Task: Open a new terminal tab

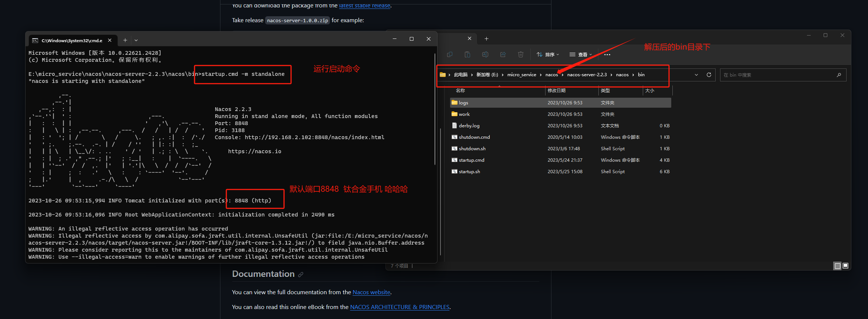Action: (x=125, y=40)
